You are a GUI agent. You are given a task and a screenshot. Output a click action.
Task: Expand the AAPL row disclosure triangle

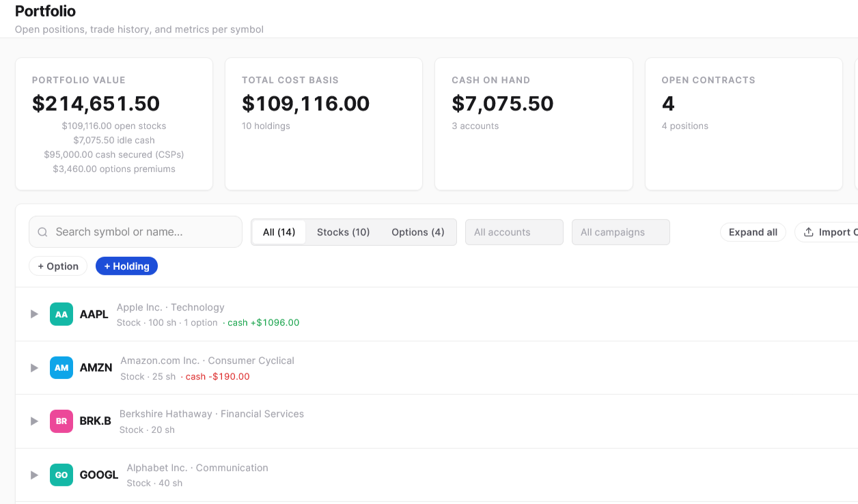(34, 314)
